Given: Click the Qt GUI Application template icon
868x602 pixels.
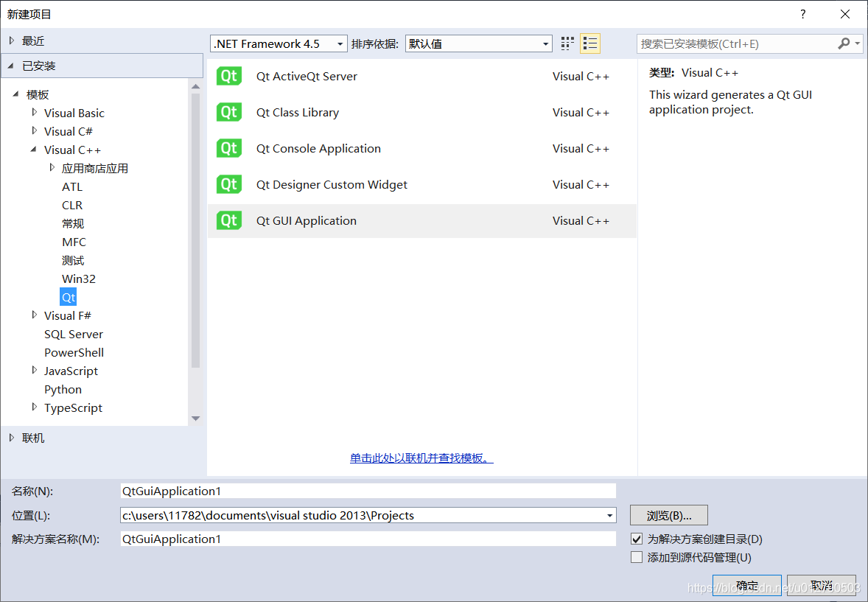Looking at the screenshot, I should [x=229, y=220].
